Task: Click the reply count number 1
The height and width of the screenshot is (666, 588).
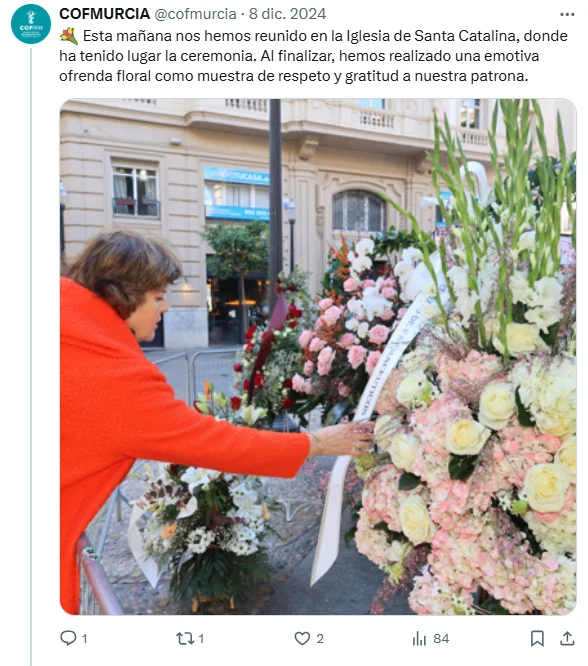Action: [85, 638]
